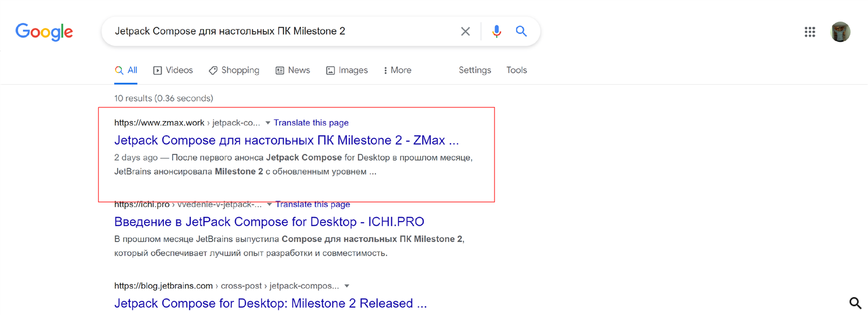Open search Tools
Image resolution: width=868 pixels, height=315 pixels.
pyautogui.click(x=517, y=70)
